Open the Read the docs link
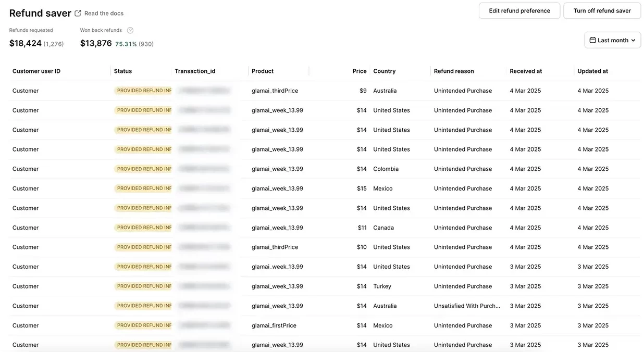Image resolution: width=644 pixels, height=352 pixels. [x=104, y=13]
